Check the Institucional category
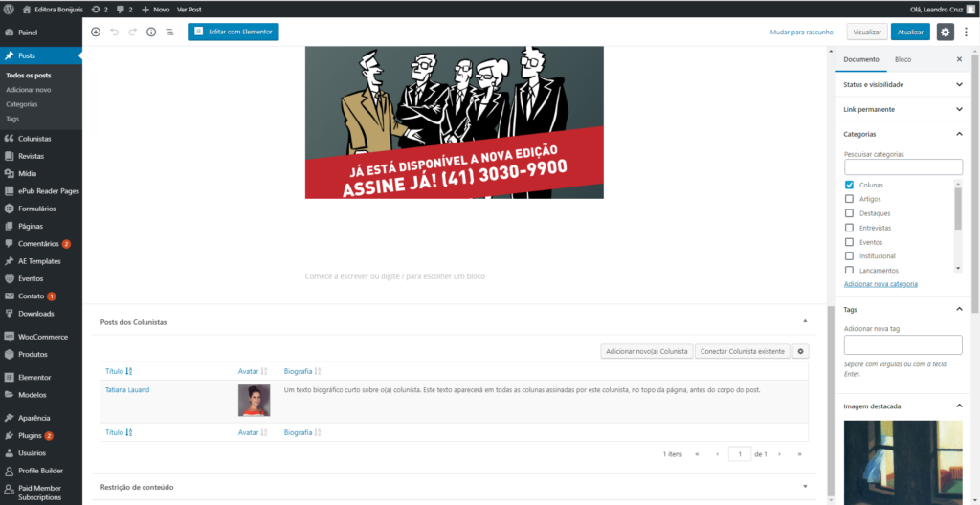980x505 pixels. pos(849,256)
